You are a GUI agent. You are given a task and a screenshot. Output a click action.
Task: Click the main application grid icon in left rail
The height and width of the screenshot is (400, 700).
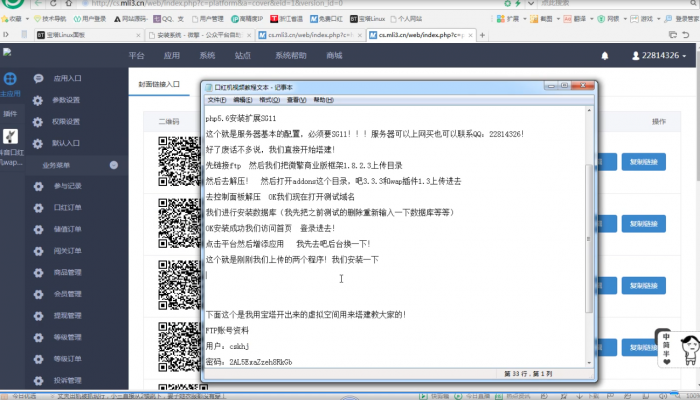pyautogui.click(x=10, y=79)
